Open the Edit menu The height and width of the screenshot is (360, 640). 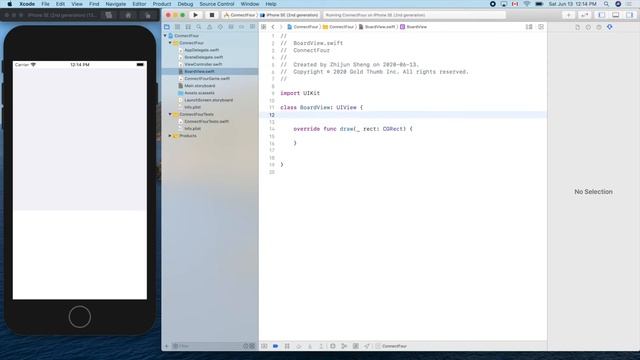pyautogui.click(x=60, y=4)
